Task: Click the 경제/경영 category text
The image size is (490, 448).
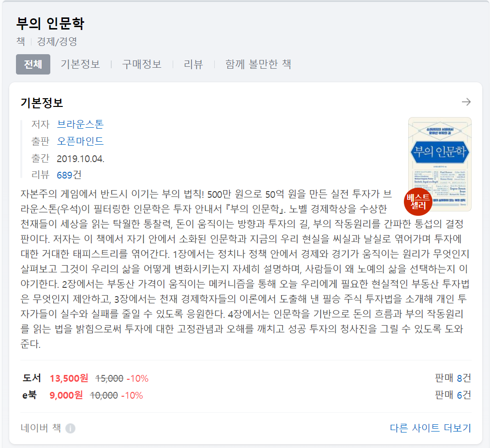Action: pyautogui.click(x=57, y=41)
